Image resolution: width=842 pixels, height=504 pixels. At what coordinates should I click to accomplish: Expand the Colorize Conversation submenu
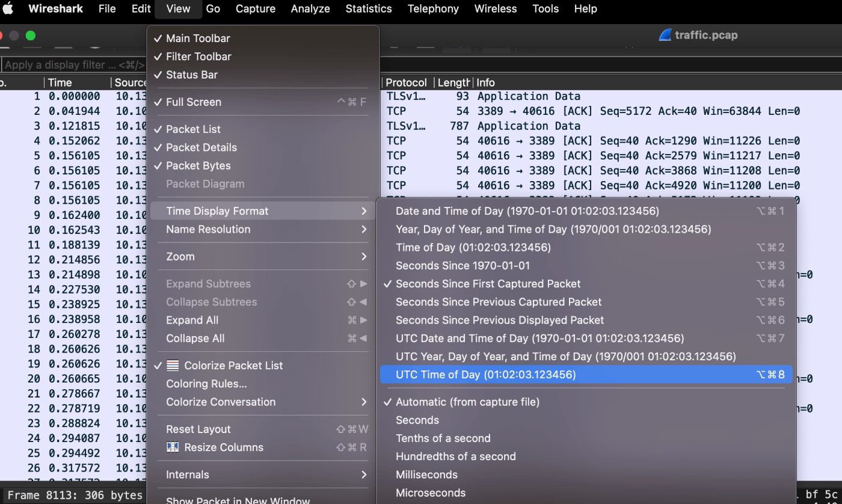[x=263, y=402]
